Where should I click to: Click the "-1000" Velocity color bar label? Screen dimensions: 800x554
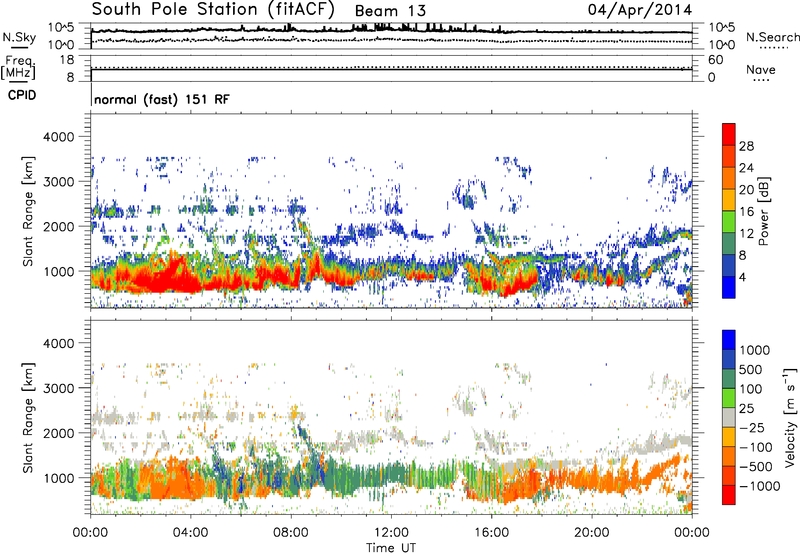[x=759, y=486]
